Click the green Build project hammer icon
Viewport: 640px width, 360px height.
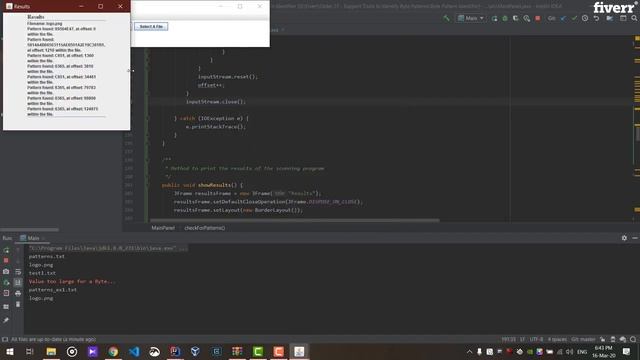pos(446,18)
